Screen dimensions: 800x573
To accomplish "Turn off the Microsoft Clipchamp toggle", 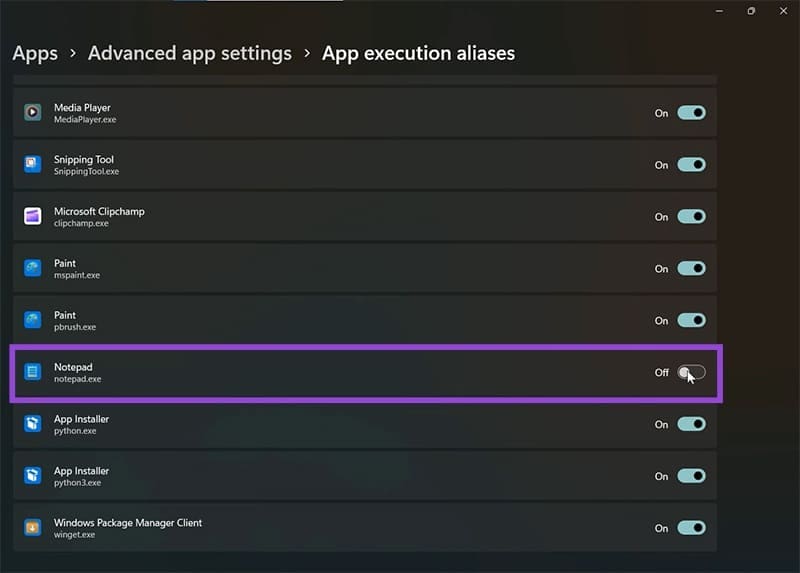I will pyautogui.click(x=691, y=216).
